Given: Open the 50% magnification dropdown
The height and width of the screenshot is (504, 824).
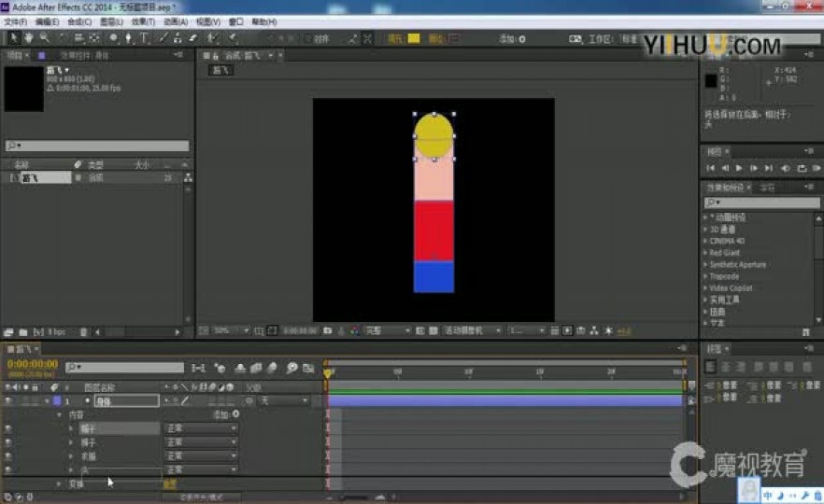Looking at the screenshot, I should (x=231, y=330).
